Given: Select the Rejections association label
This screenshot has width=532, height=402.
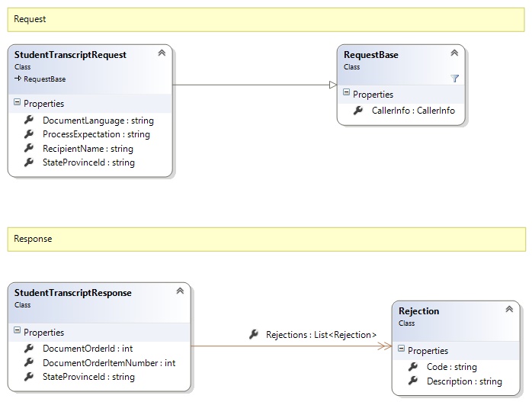Looking at the screenshot, I should [321, 335].
